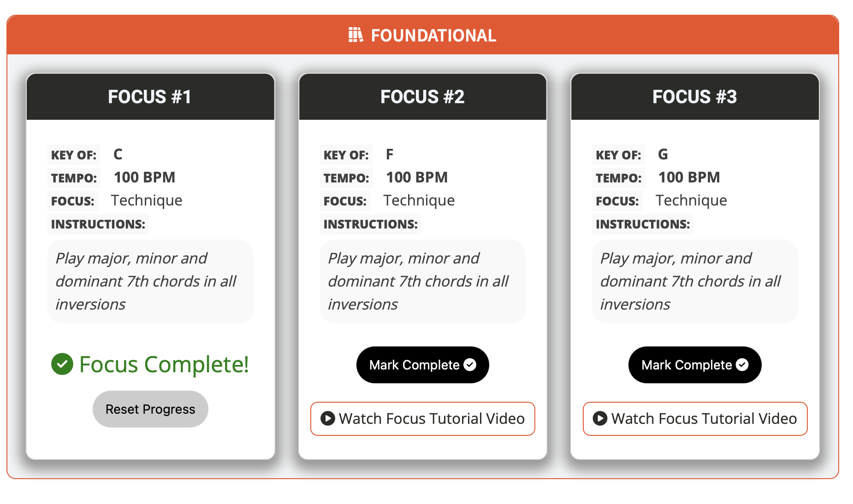The width and height of the screenshot is (853, 504).
Task: Click the Focus #1 instructions text box
Action: pyautogui.click(x=150, y=281)
